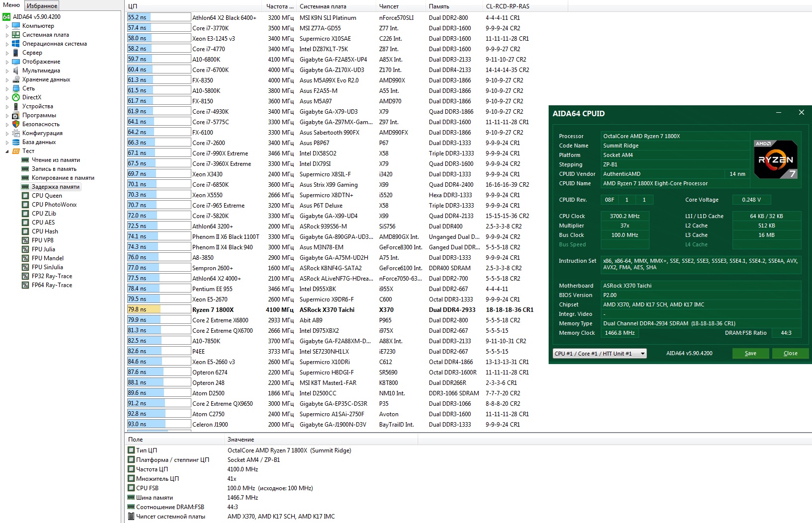Viewport: 812px width, 523px height.
Task: Click the Шина памяти field row
Action: (x=193, y=498)
